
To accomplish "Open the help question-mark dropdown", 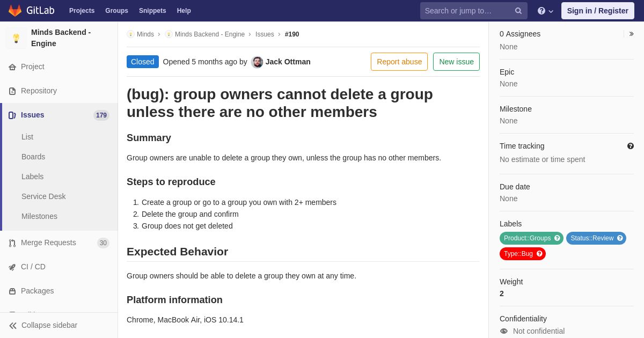I will point(545,11).
